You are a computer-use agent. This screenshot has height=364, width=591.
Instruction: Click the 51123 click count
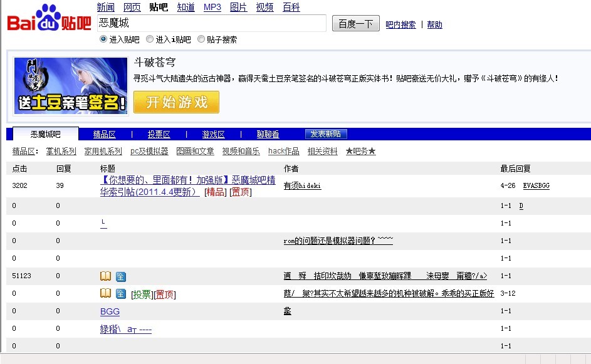point(21,276)
